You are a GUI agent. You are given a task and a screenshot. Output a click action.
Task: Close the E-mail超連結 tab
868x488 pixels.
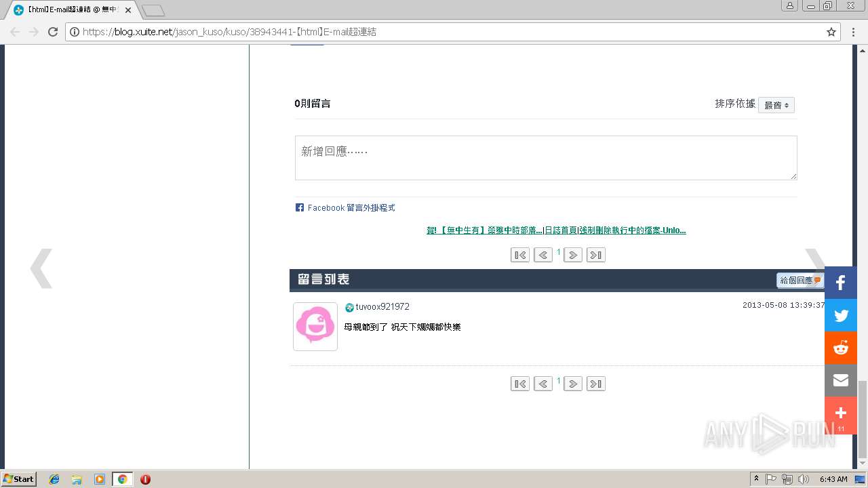pos(128,10)
